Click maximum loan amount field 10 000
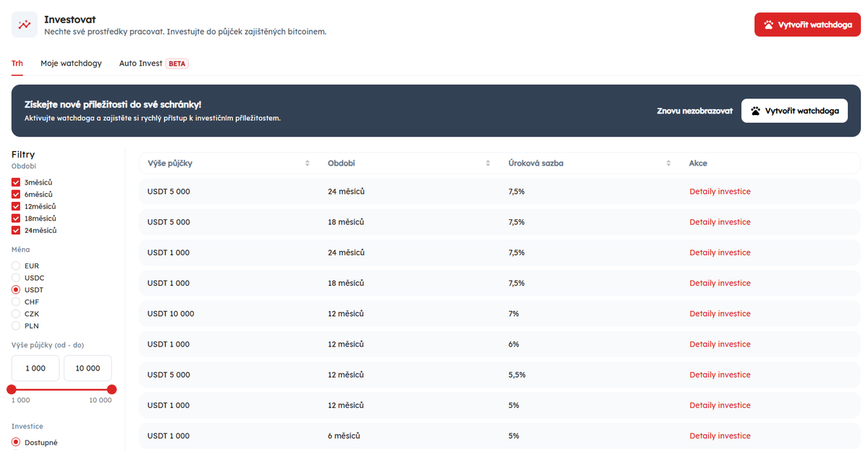The height and width of the screenshot is (450, 868). tap(88, 368)
